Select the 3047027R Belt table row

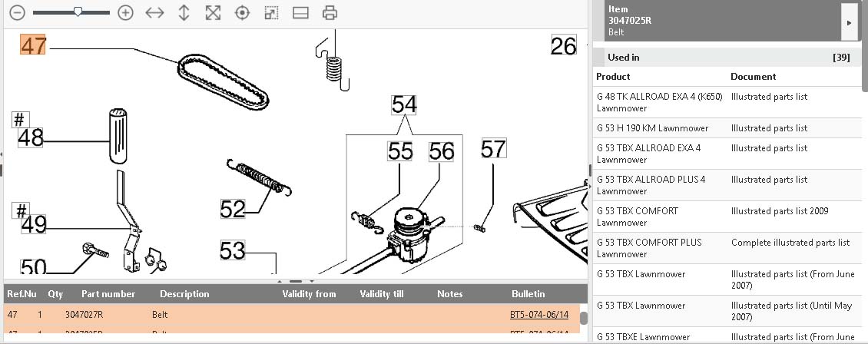pyautogui.click(x=230, y=315)
